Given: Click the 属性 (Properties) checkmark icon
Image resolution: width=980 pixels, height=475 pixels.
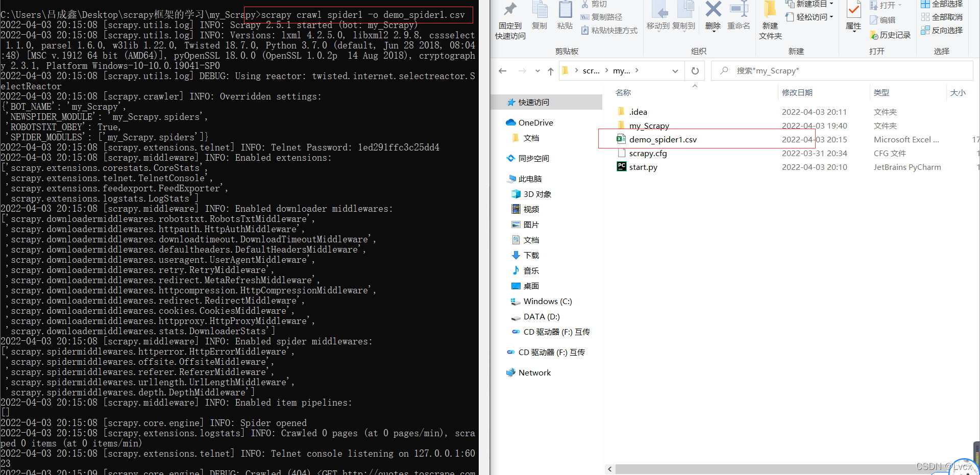Looking at the screenshot, I should pos(853,10).
